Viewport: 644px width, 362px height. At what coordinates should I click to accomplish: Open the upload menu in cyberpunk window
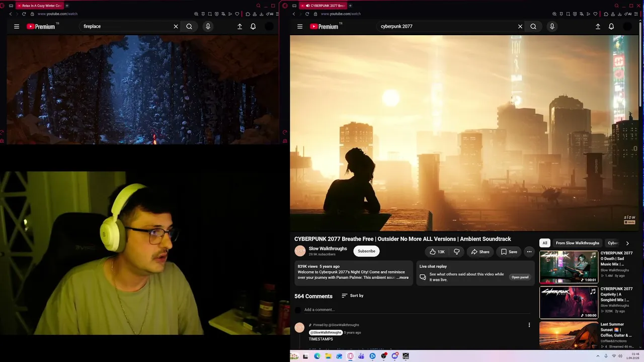point(598,27)
